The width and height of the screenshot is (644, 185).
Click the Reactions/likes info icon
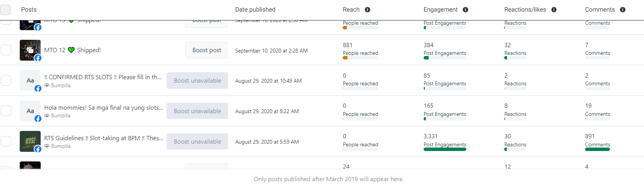(x=554, y=10)
